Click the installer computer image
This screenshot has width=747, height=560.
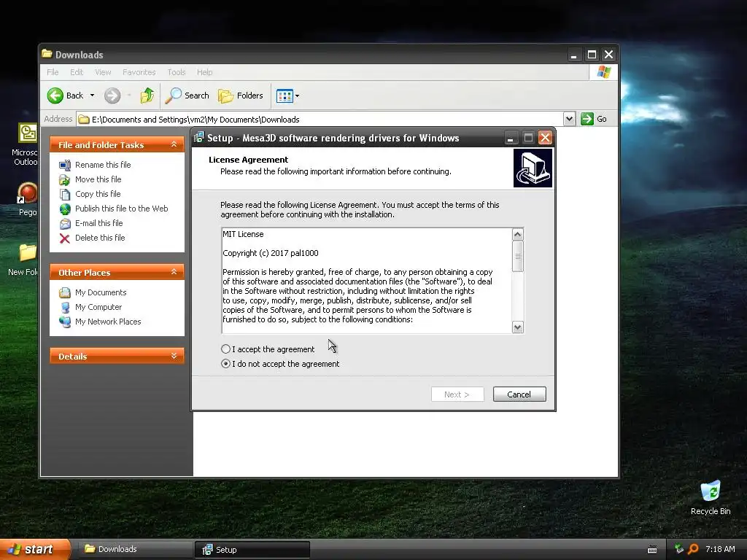coord(533,168)
